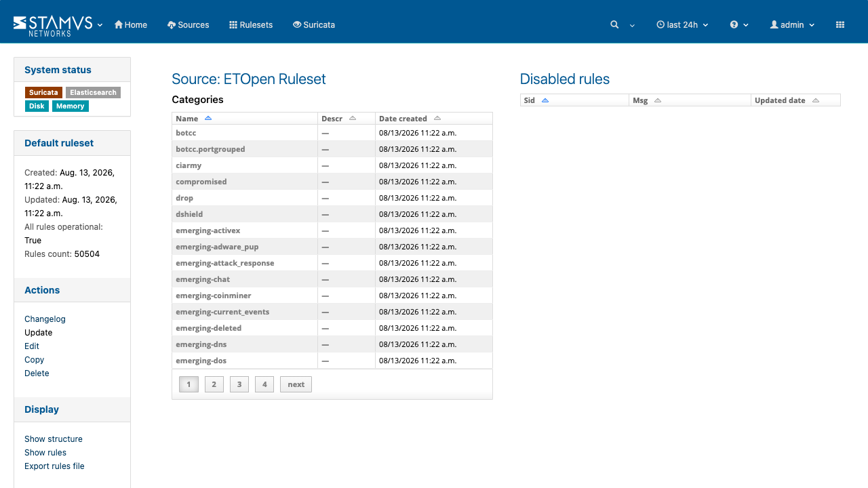The height and width of the screenshot is (488, 868).
Task: Click the Memory status badge
Action: point(71,106)
